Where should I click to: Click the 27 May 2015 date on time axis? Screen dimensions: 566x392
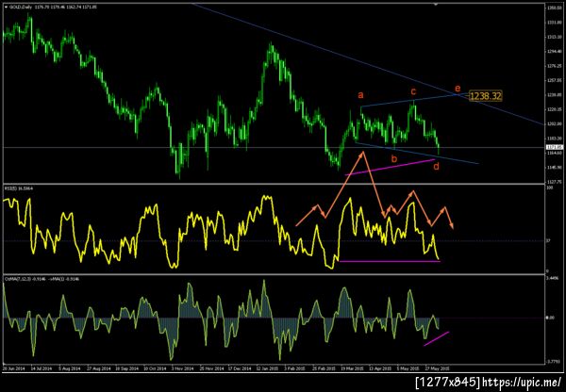437,368
